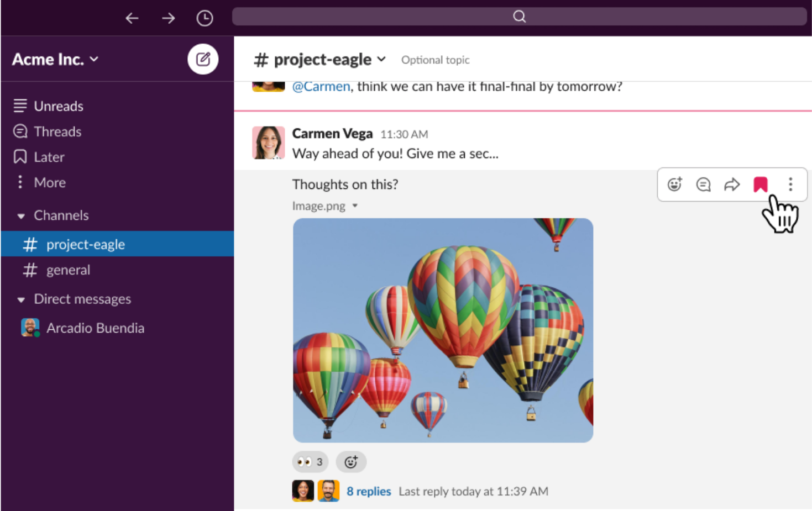
Task: Expand the Image.png file options arrow
Action: (355, 206)
